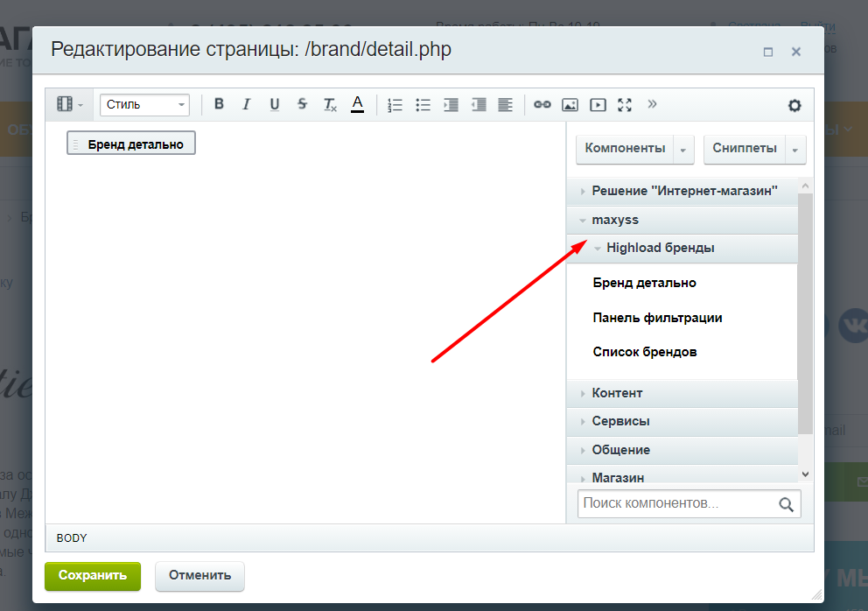This screenshot has width=868, height=611.
Task: Select the Бренд детально component in editor
Action: click(x=131, y=144)
